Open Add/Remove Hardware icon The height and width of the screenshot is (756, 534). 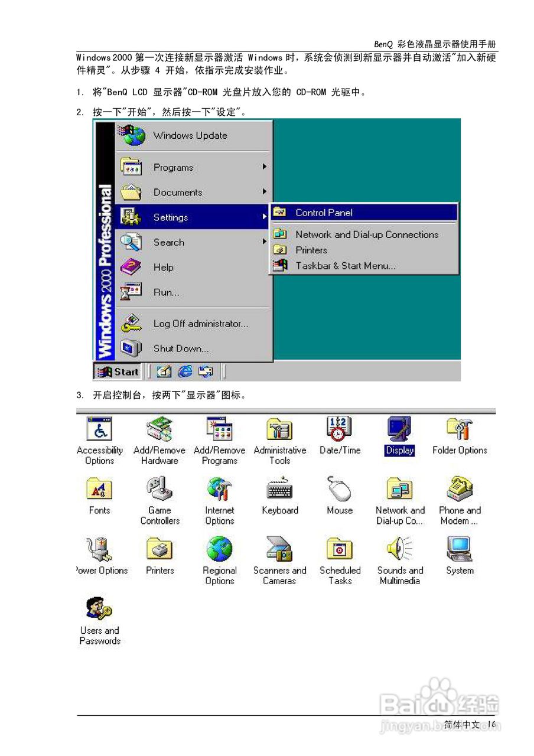coord(159,429)
